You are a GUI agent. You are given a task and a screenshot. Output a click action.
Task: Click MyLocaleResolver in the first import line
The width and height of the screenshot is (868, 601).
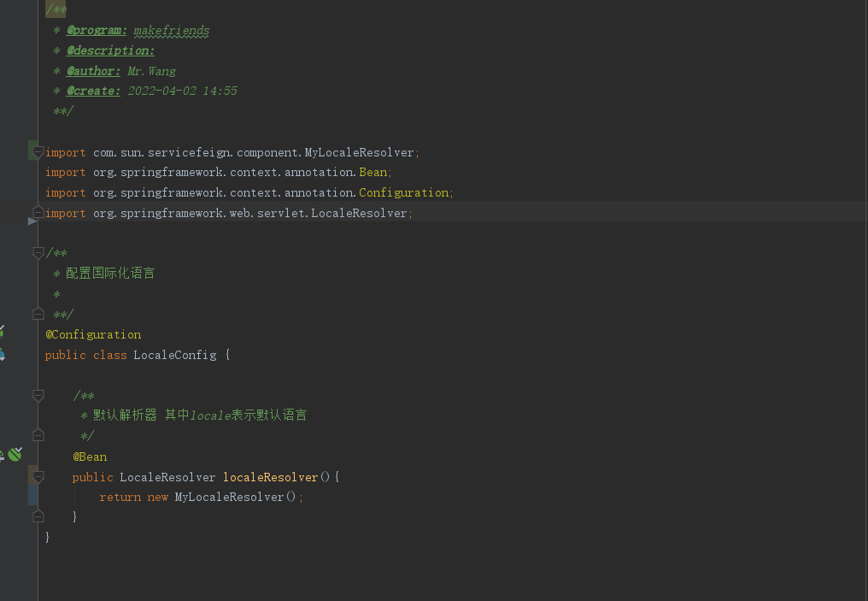pos(359,152)
